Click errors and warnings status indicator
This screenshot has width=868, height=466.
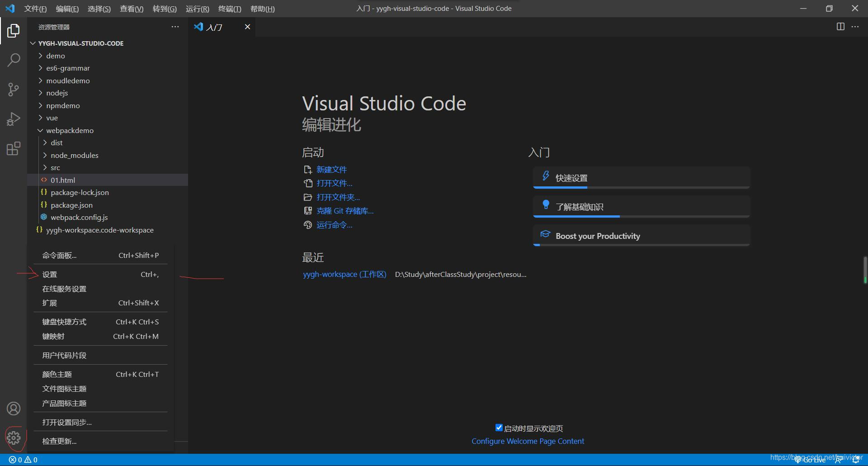tap(23, 460)
